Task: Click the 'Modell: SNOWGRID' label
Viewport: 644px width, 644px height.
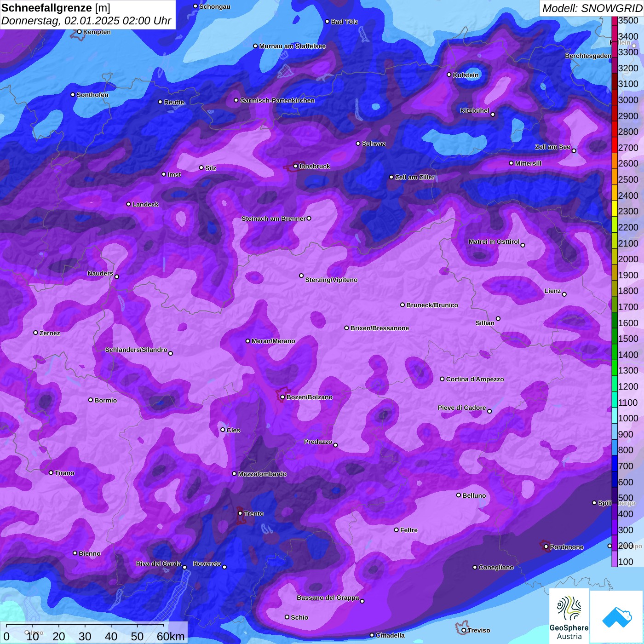Action: click(x=592, y=8)
